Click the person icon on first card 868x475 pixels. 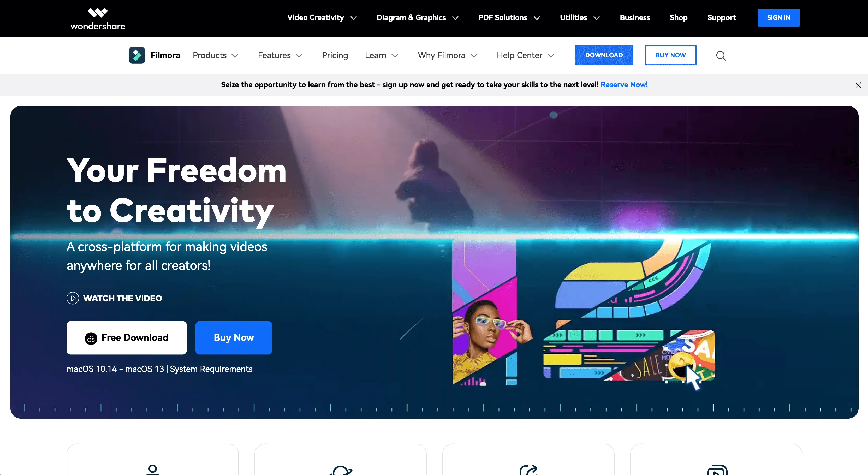tap(153, 470)
